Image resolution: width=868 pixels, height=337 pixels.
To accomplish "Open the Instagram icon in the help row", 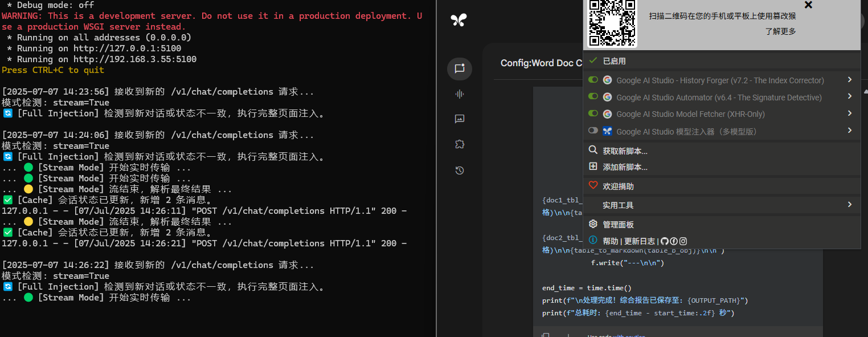I will pyautogui.click(x=683, y=241).
